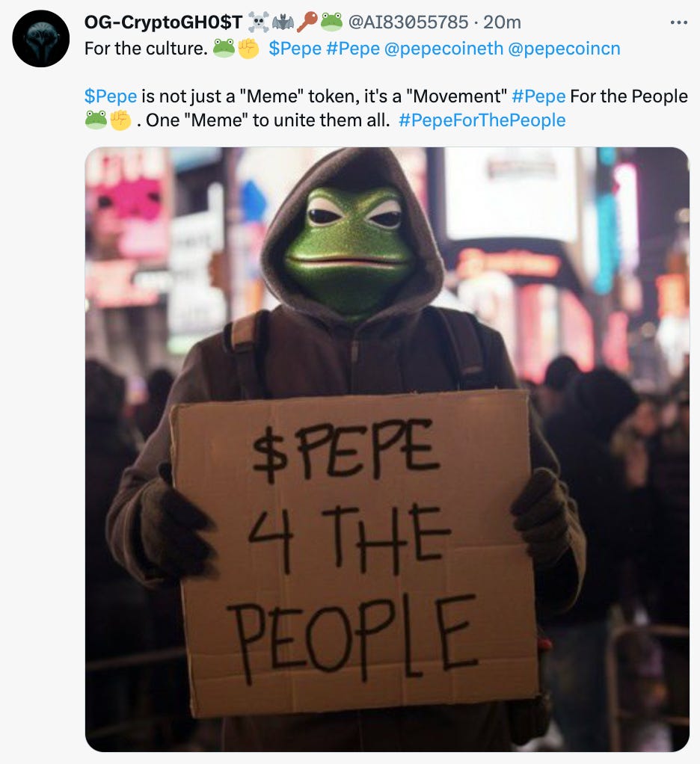Image resolution: width=700 pixels, height=764 pixels.
Task: Click the raised fist emoji in first line
Action: point(248,49)
